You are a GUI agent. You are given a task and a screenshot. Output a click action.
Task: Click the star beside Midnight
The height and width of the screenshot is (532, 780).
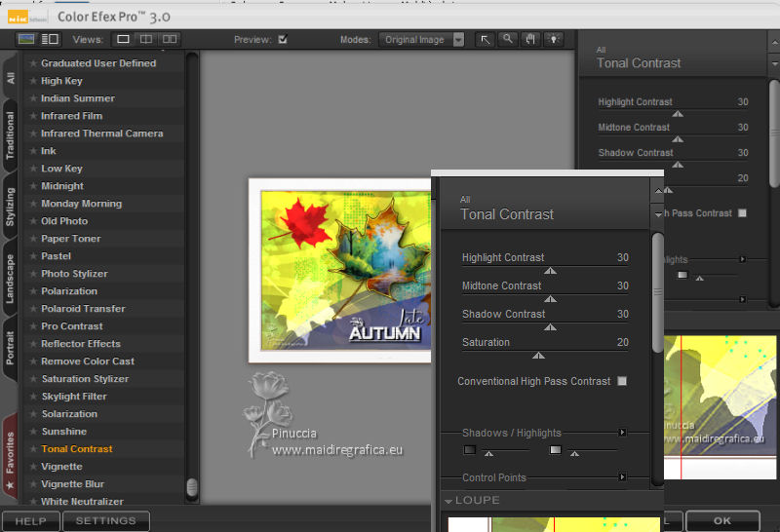[x=33, y=186]
